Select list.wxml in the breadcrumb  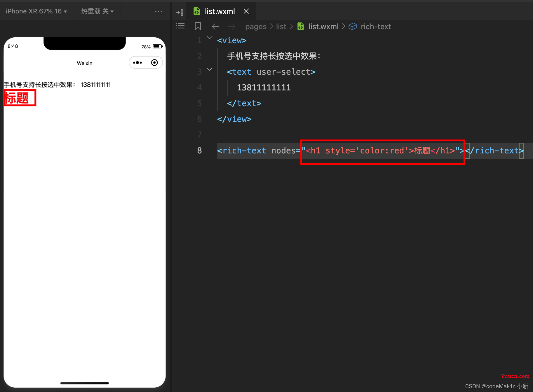pyautogui.click(x=323, y=27)
